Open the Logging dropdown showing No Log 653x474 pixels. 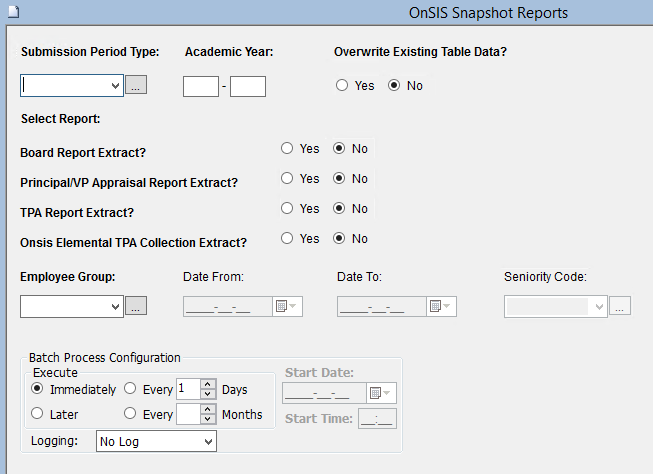tap(208, 441)
